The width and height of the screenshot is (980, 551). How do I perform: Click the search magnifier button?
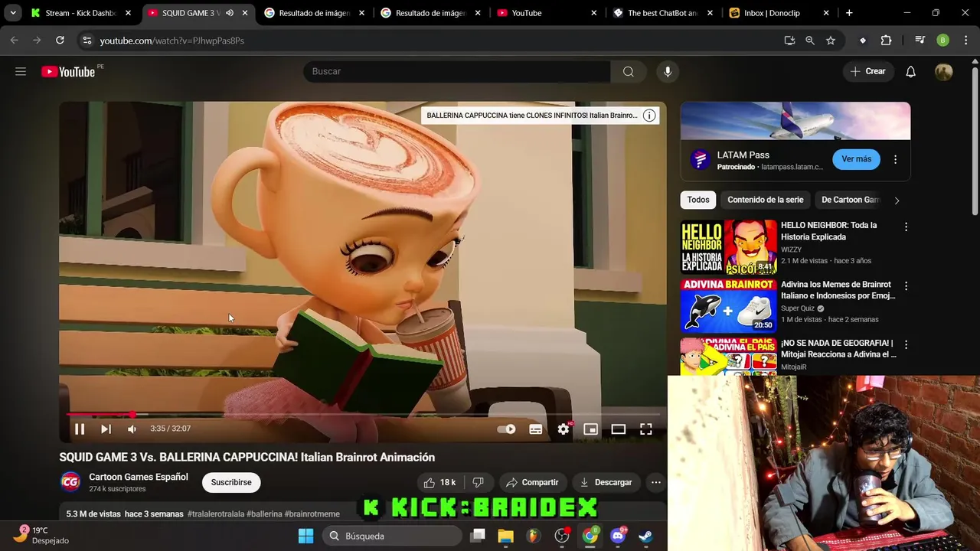[629, 71]
